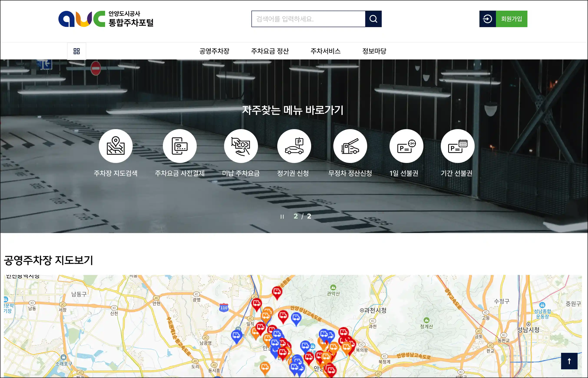The height and width of the screenshot is (378, 588).
Task: Select the 1-day prepaid pass icon
Action: tap(406, 146)
